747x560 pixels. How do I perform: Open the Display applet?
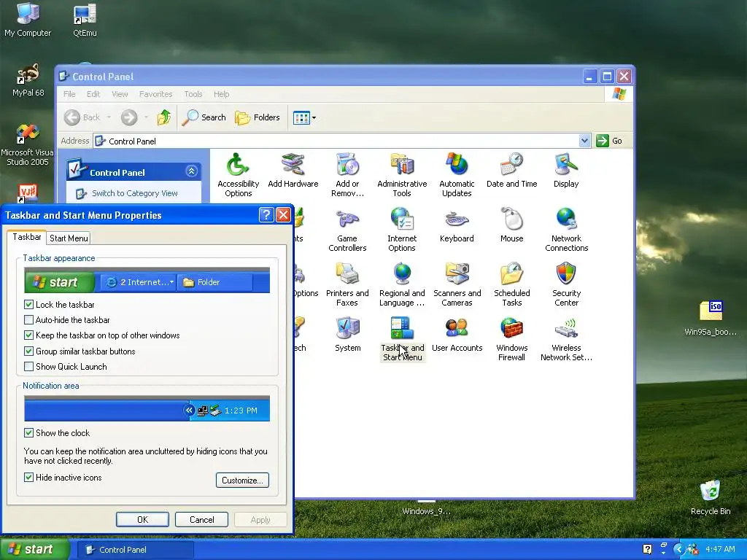(566, 171)
